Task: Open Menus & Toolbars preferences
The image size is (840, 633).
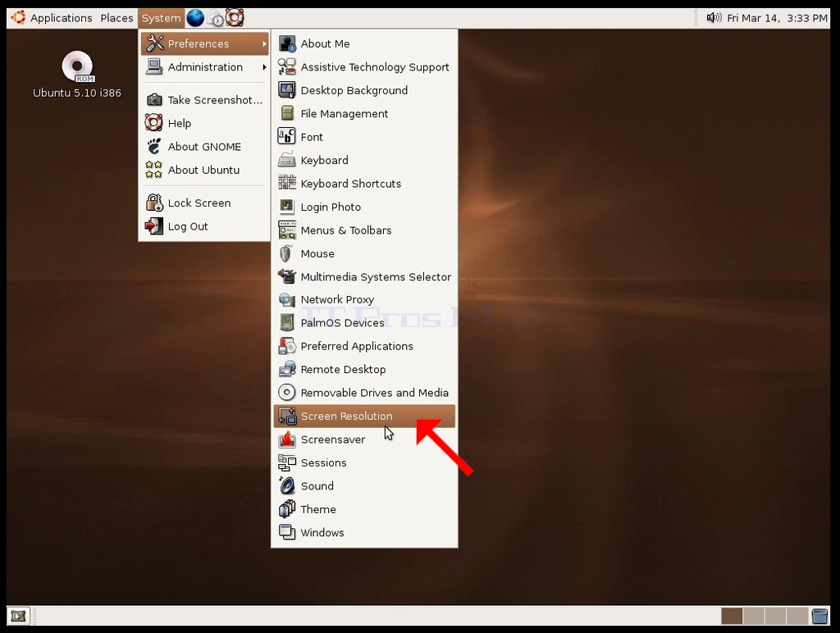Action: pos(364,230)
